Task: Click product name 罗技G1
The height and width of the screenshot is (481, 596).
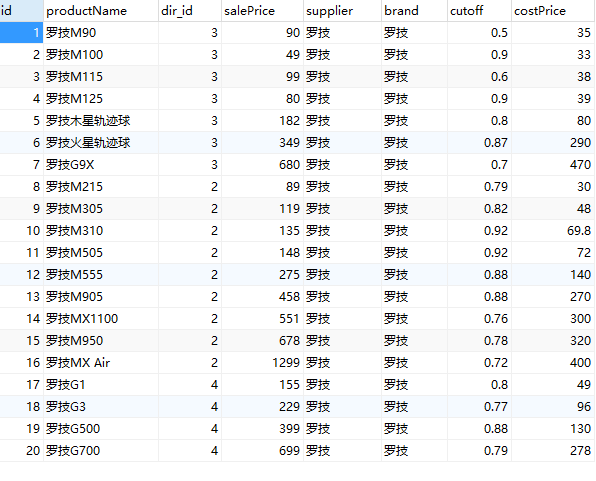Action: pos(65,385)
